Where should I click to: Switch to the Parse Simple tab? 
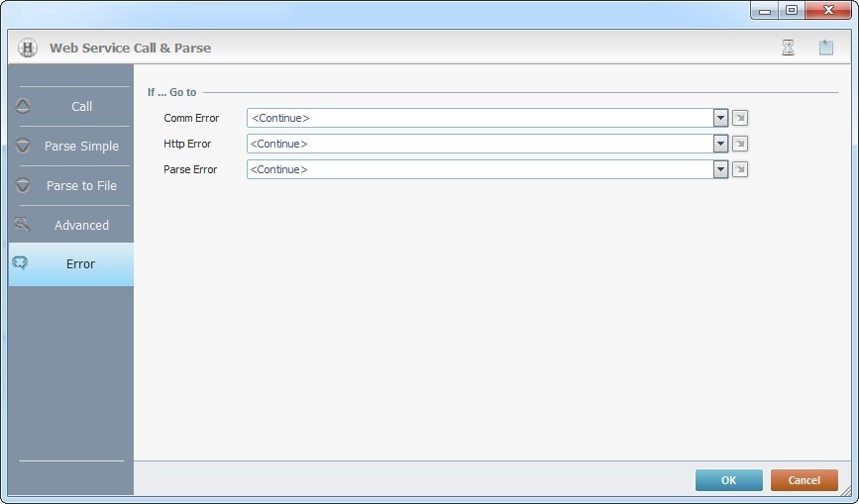81,146
